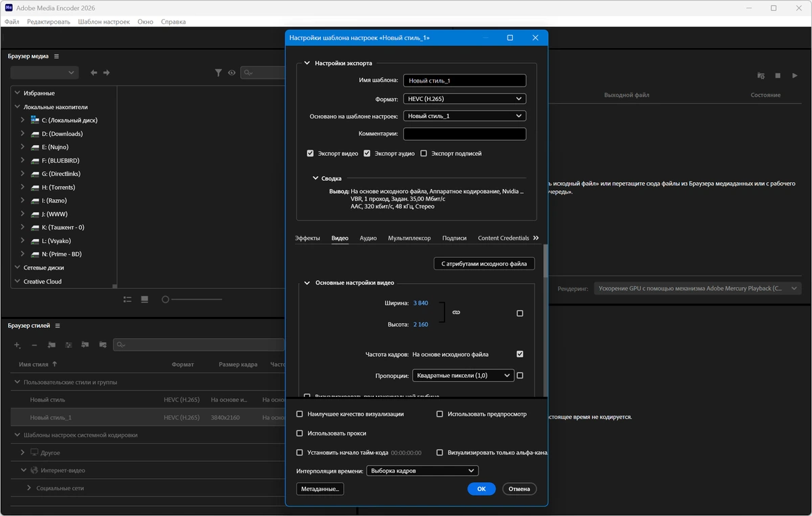Click the sort arrow beside Имя стиля
Image resolution: width=812 pixels, height=516 pixels.
[53, 364]
